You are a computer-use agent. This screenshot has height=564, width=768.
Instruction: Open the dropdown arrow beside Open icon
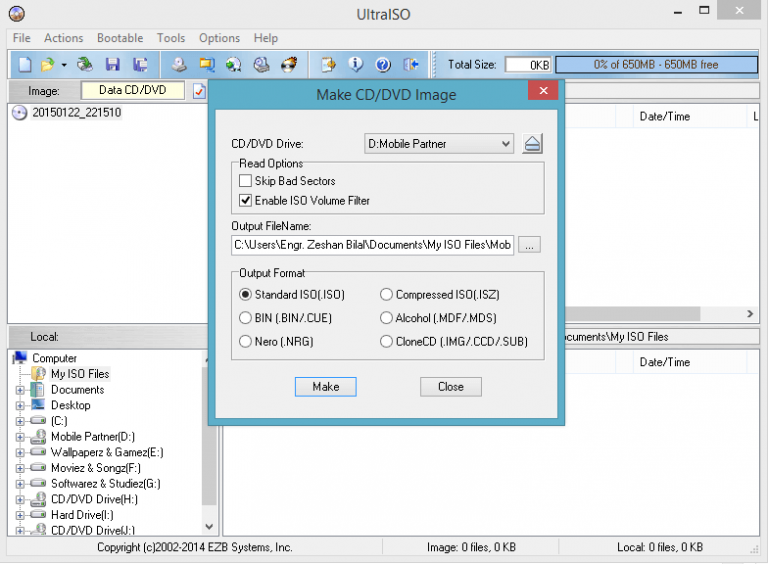tap(64, 65)
